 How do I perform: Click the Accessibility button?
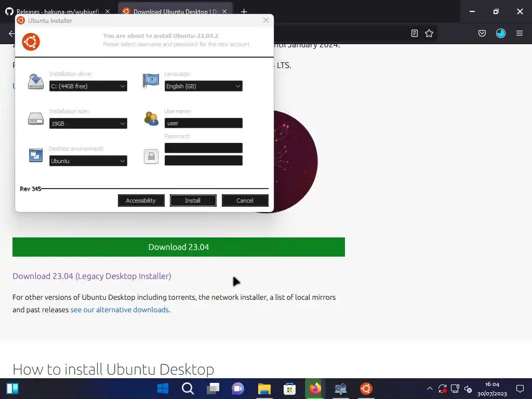click(x=141, y=201)
